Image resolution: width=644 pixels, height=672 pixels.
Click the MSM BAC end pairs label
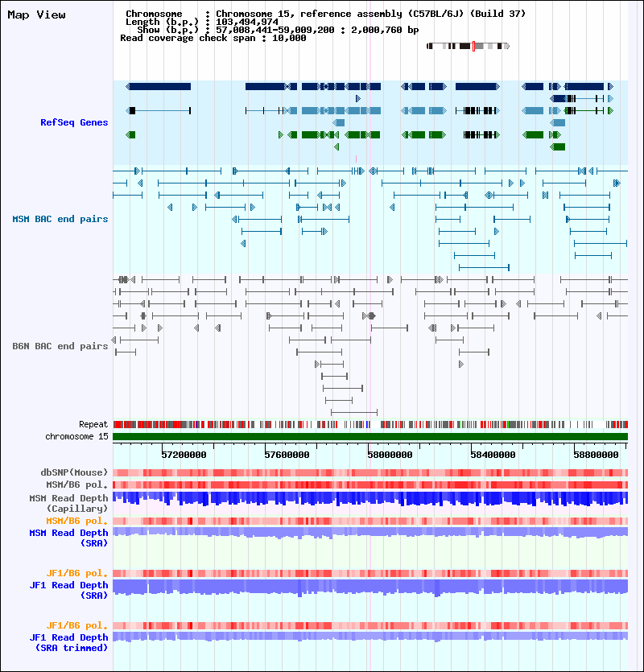pyautogui.click(x=60, y=219)
